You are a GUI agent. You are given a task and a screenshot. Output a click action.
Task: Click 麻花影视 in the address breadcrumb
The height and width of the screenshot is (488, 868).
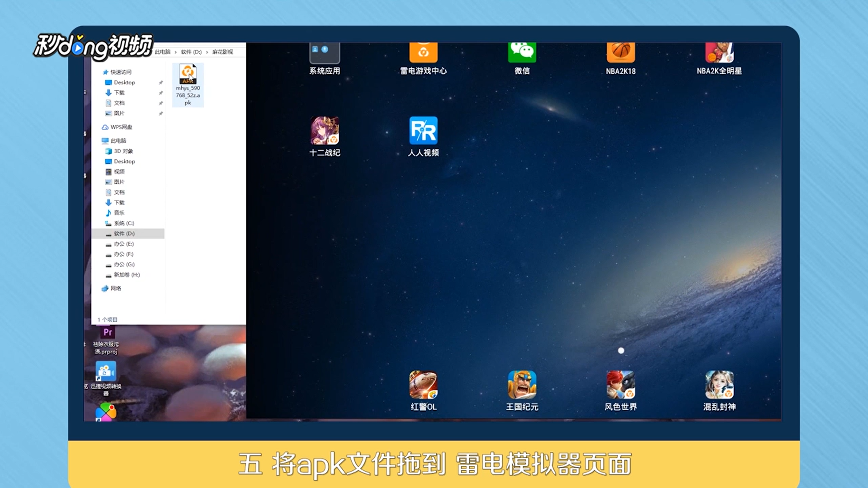[222, 52]
